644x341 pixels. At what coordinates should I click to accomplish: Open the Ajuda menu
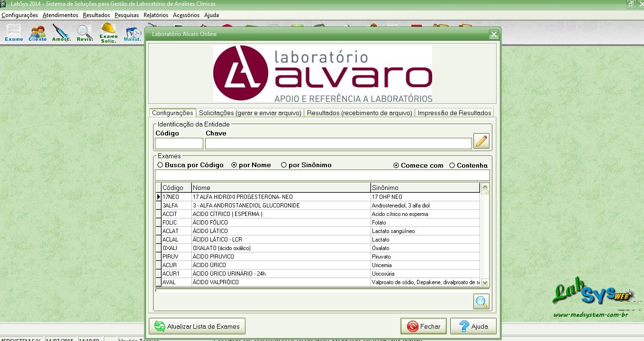pyautogui.click(x=211, y=15)
